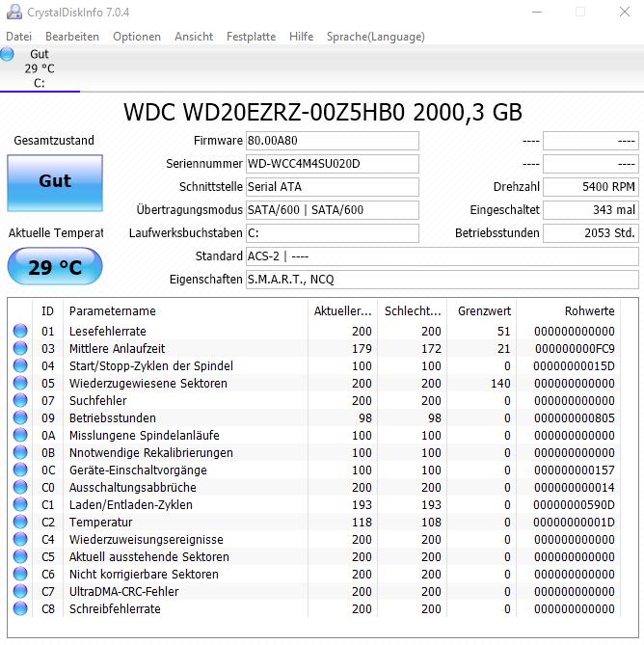644x645 pixels.
Task: Click status icon for 0B Nnotwendige Rekalibrierungen
Action: tap(20, 452)
